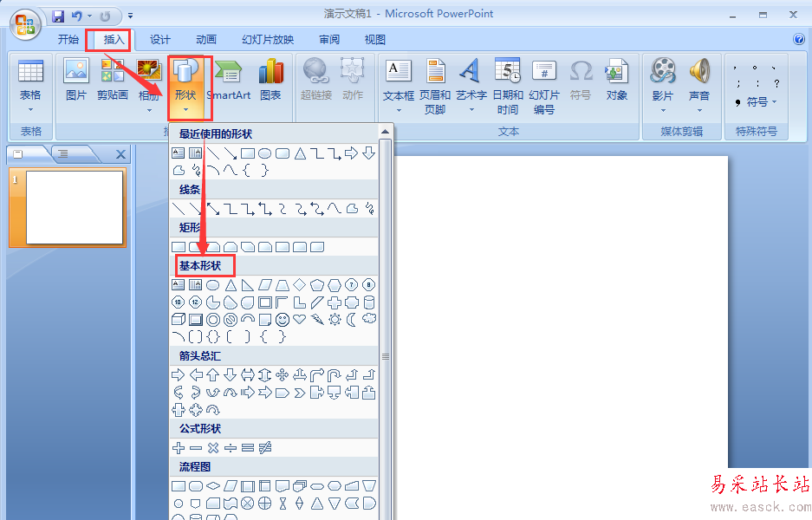
Task: Open the 审阅 tab
Action: (329, 39)
